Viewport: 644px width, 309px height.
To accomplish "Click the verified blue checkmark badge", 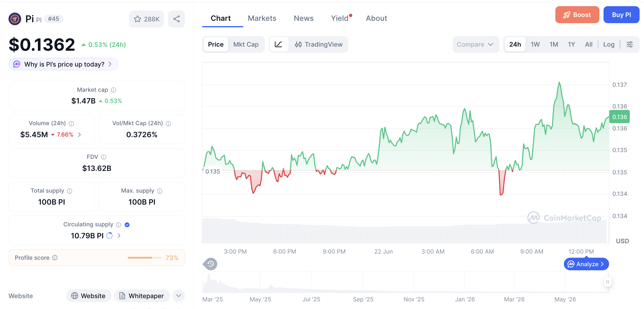I will 127,225.
